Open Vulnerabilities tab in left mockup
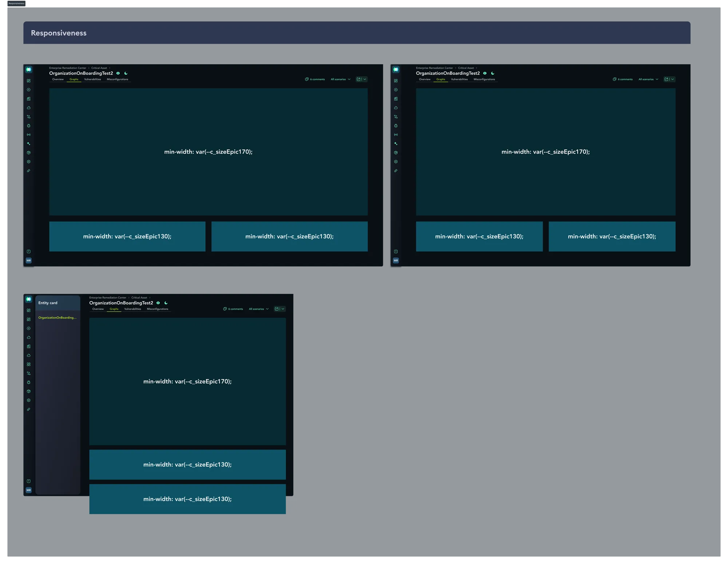Screen dimensions: 728x564 92,79
